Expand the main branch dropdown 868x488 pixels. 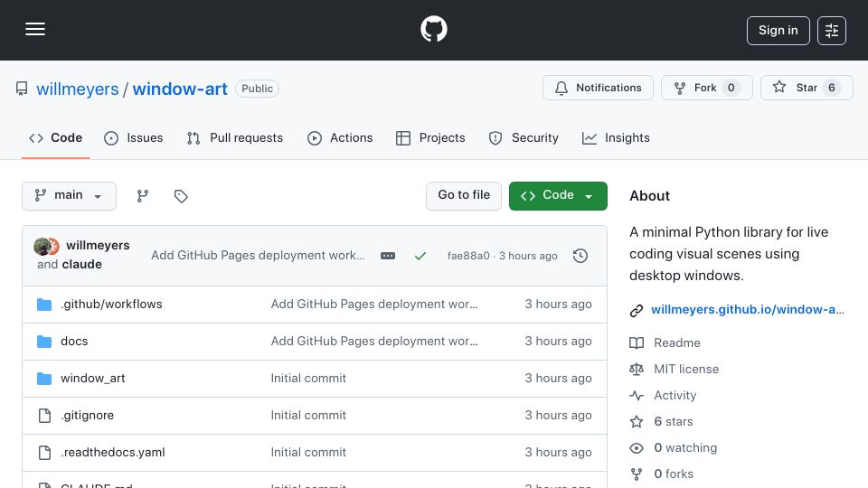[x=70, y=196]
